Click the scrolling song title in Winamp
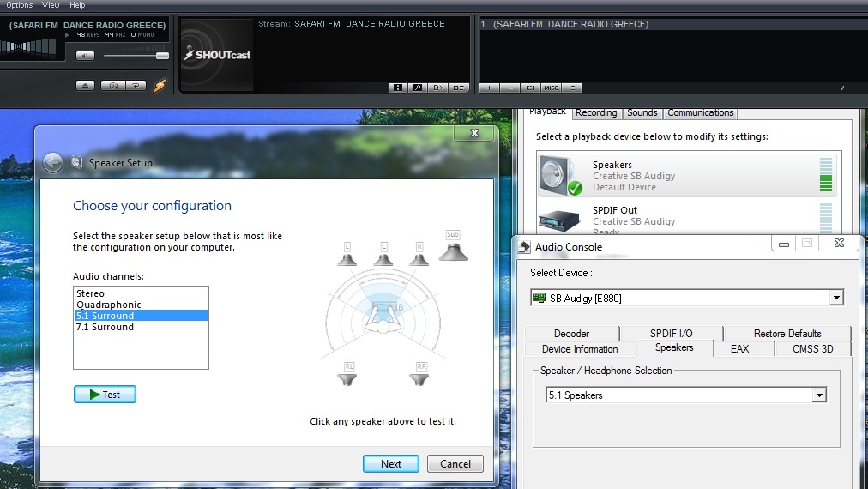 click(87, 26)
